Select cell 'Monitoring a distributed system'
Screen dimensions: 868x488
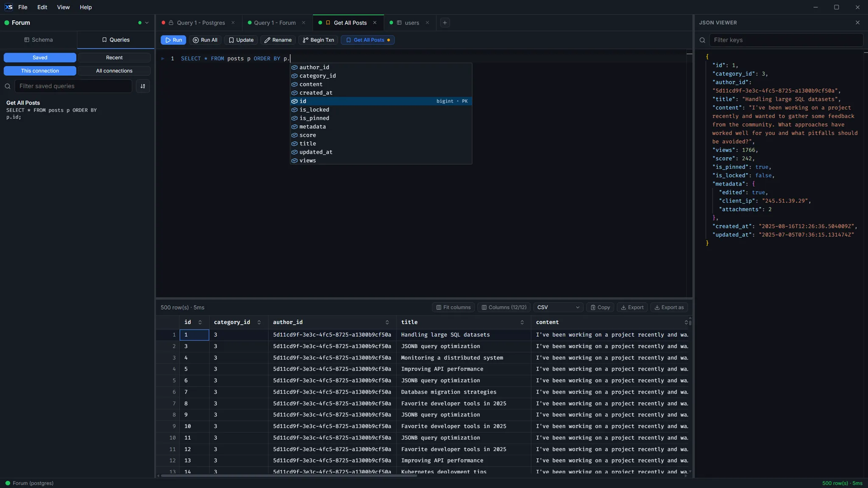tap(464, 358)
